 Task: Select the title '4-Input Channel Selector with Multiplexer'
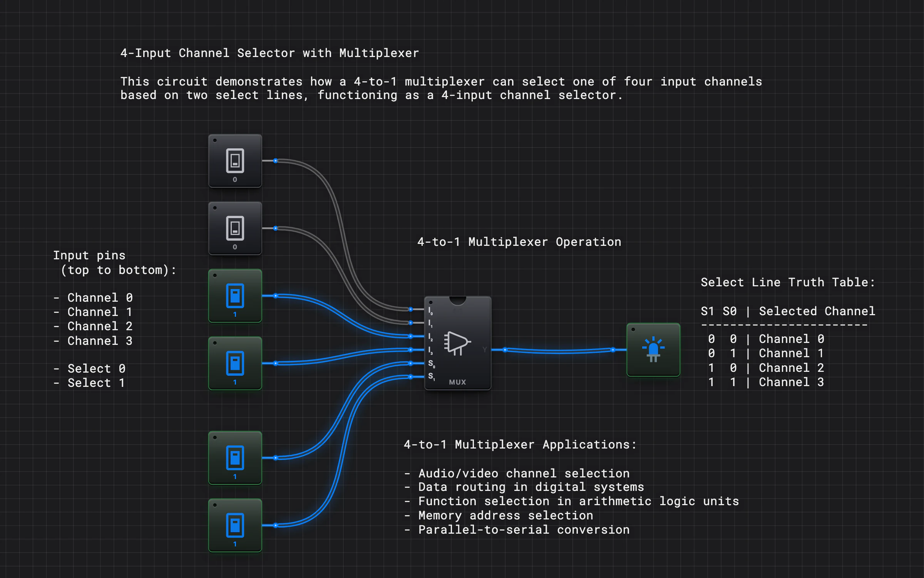[x=269, y=53]
